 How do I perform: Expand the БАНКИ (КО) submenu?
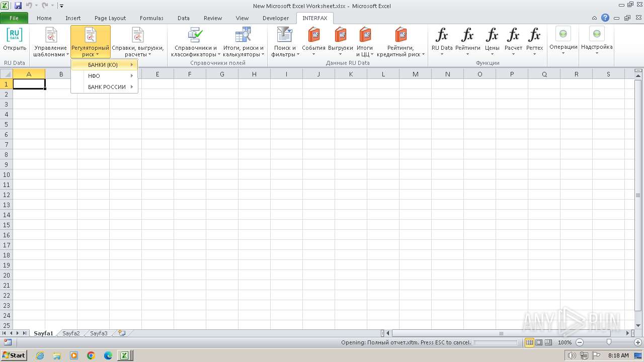[105, 65]
